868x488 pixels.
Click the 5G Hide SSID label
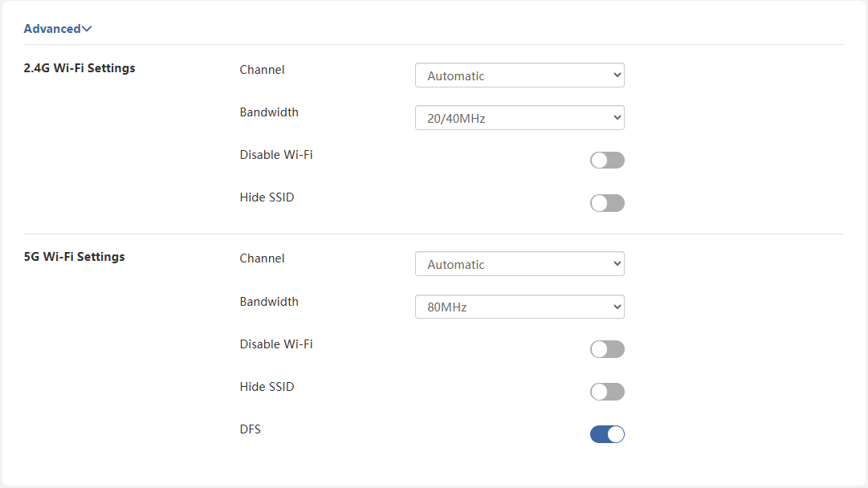267,387
